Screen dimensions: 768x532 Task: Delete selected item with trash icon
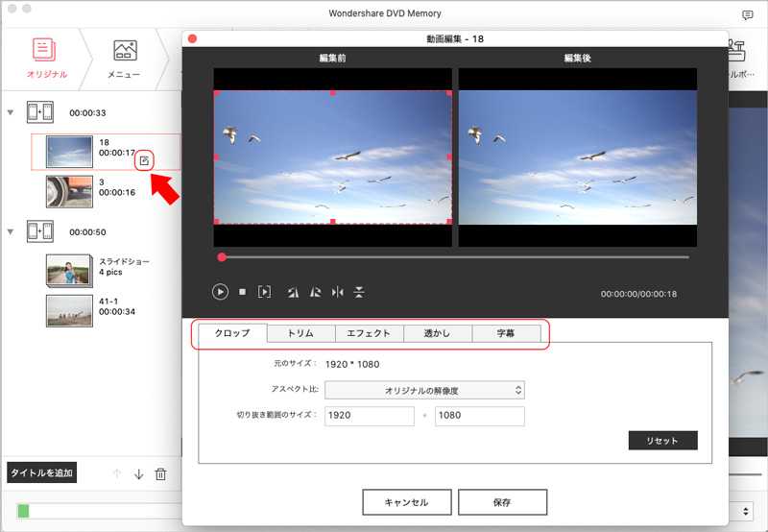[x=160, y=473]
